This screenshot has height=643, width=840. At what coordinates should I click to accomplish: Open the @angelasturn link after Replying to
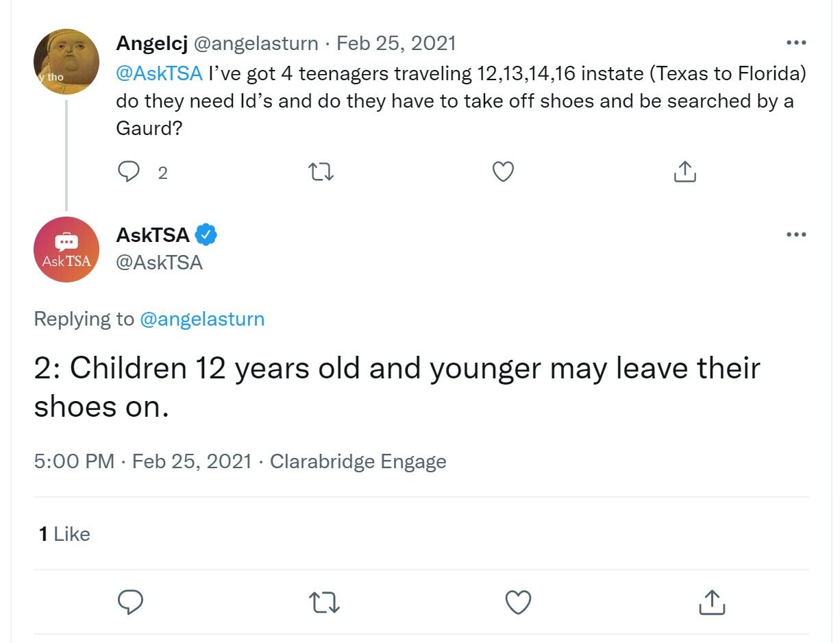click(x=202, y=319)
